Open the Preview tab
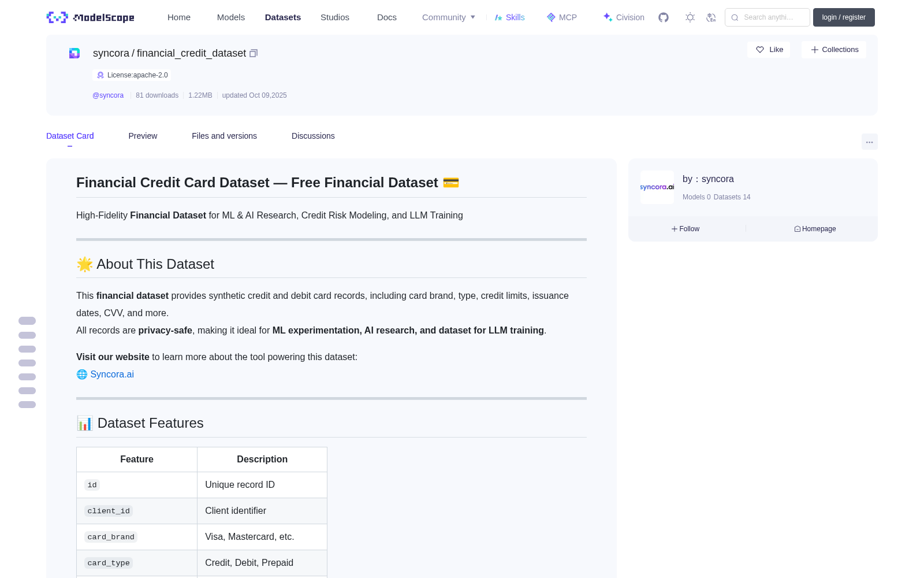This screenshot has height=578, width=924. 143,136
